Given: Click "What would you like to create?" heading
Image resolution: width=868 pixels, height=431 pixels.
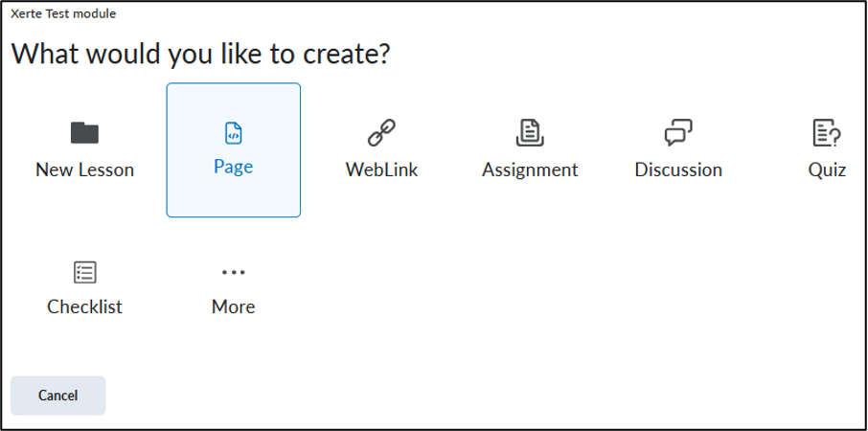Looking at the screenshot, I should pyautogui.click(x=201, y=55).
